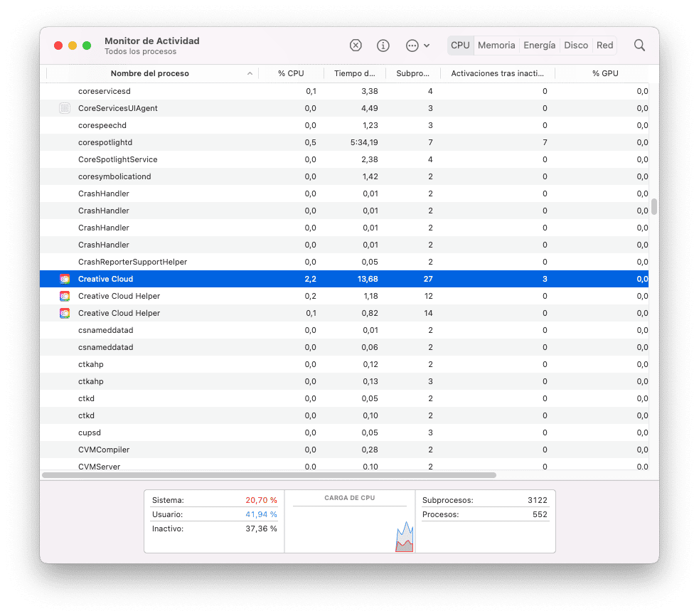Open the more options ellipsis menu
This screenshot has height=616, width=699.
click(x=417, y=46)
